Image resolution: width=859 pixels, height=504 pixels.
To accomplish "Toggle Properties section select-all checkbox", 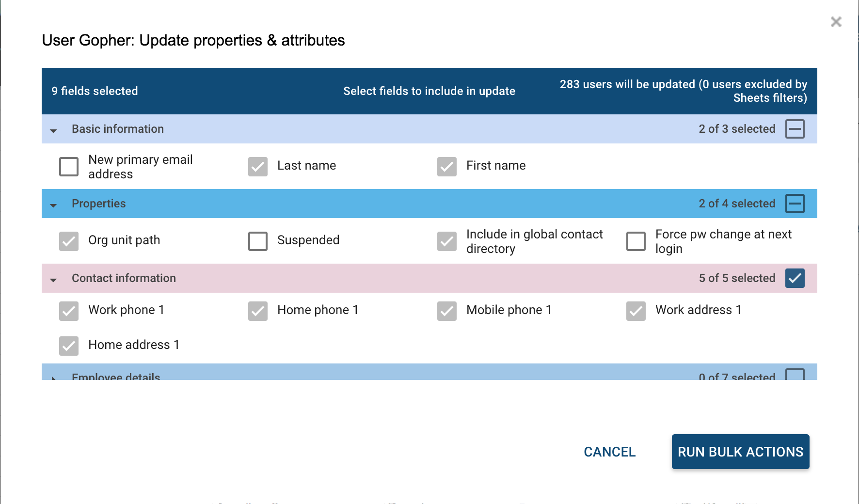I will pos(795,204).
